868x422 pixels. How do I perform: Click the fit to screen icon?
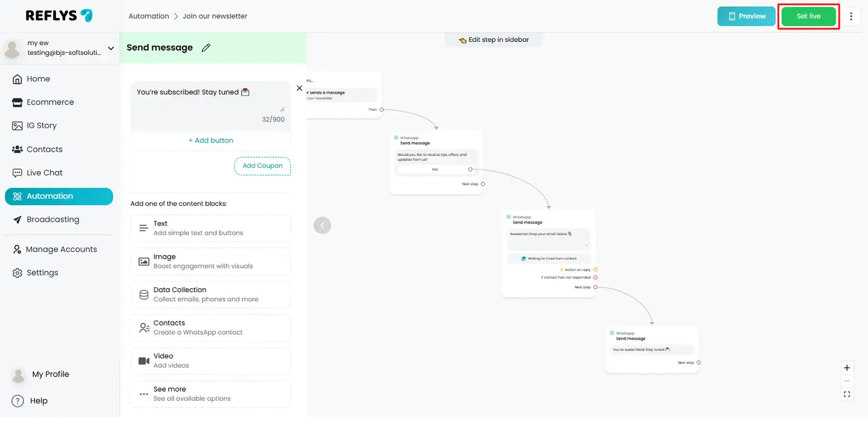tap(847, 395)
